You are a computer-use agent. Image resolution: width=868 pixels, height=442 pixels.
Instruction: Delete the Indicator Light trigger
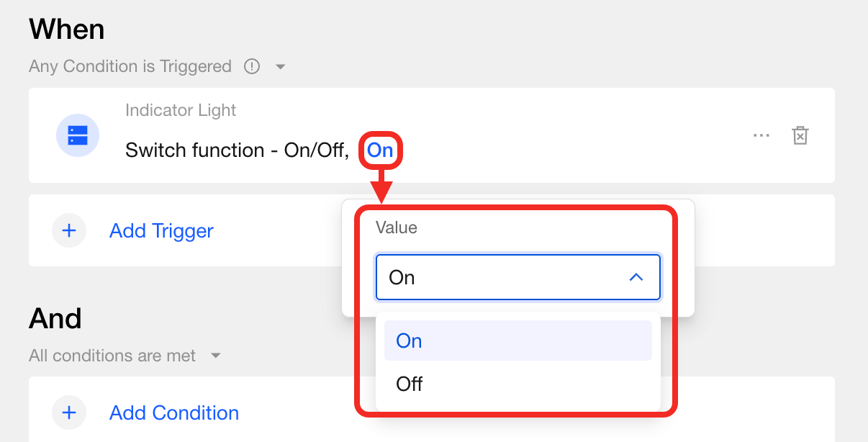800,135
